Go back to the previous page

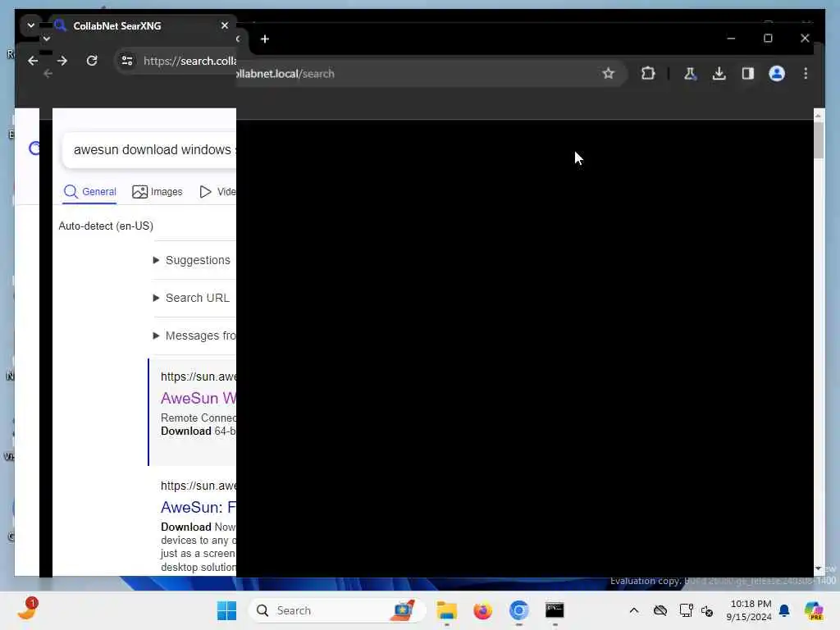[x=33, y=61]
